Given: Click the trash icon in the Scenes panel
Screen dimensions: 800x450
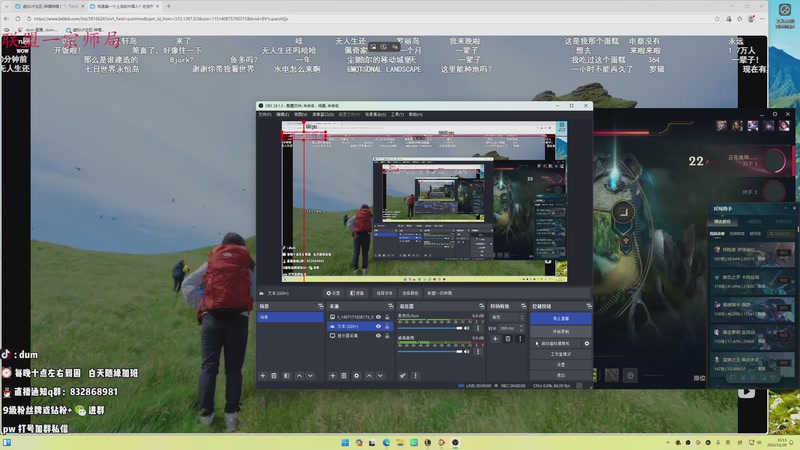Looking at the screenshot, I should point(274,376).
